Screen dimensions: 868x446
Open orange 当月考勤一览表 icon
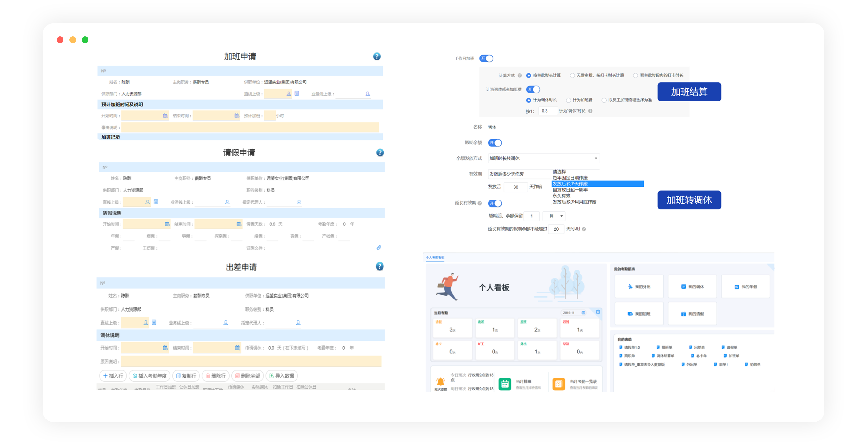click(x=558, y=384)
